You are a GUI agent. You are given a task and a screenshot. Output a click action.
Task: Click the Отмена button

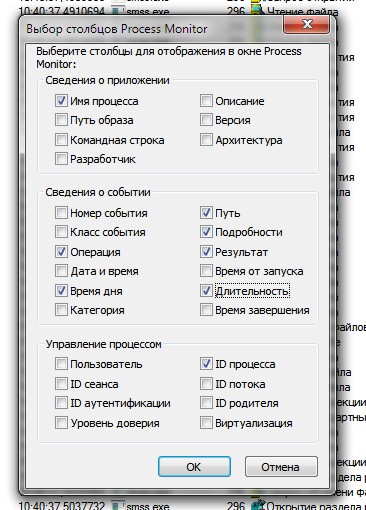[281, 466]
